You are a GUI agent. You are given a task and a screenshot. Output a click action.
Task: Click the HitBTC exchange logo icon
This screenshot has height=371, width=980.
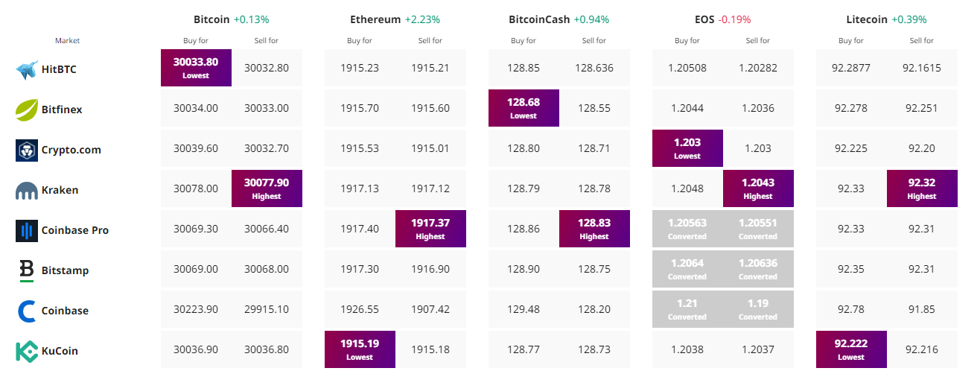(27, 70)
